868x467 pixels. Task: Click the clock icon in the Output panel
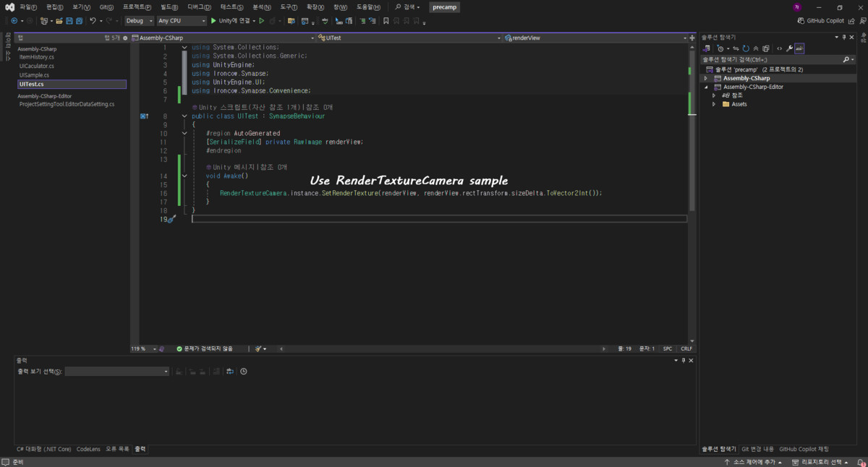tap(244, 372)
